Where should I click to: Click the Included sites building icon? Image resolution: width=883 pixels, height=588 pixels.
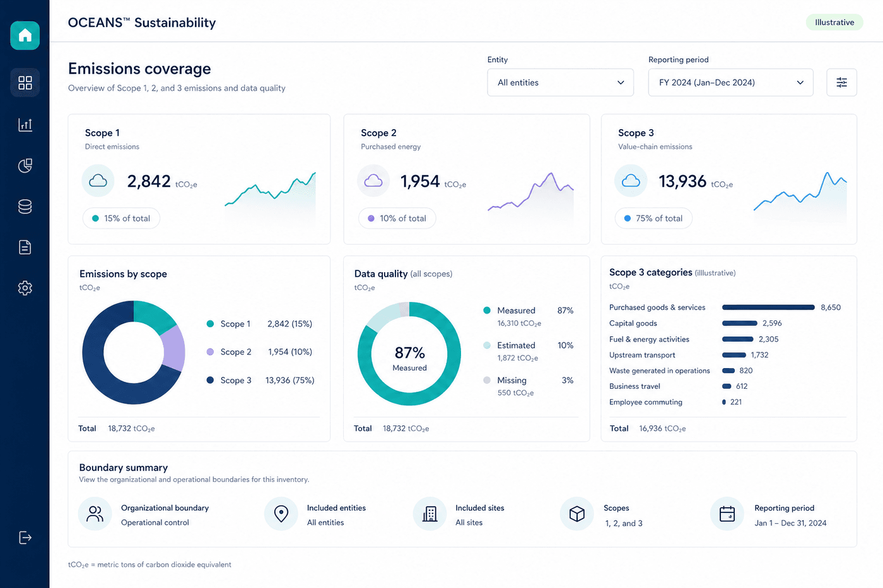[x=430, y=514]
